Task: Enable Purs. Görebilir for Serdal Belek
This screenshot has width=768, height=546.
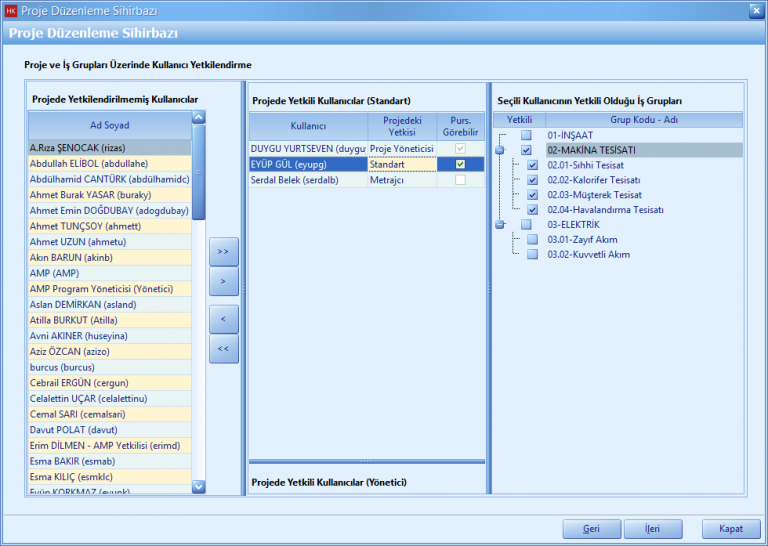Action: [460, 180]
